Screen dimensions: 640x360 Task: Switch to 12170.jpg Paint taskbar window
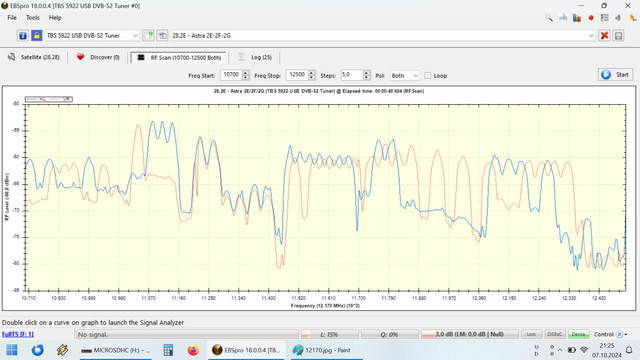tap(327, 350)
